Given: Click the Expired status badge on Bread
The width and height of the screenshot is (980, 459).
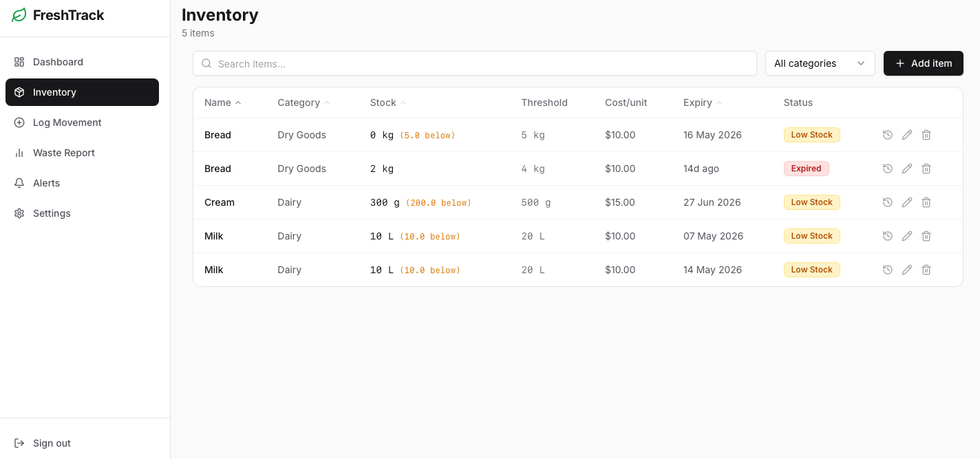Looking at the screenshot, I should pyautogui.click(x=806, y=168).
